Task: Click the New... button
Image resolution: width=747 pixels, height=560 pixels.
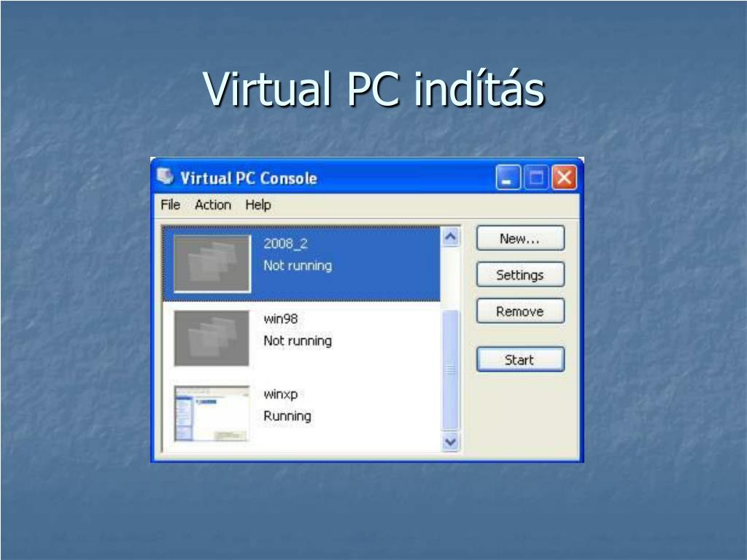Action: pyautogui.click(x=520, y=238)
